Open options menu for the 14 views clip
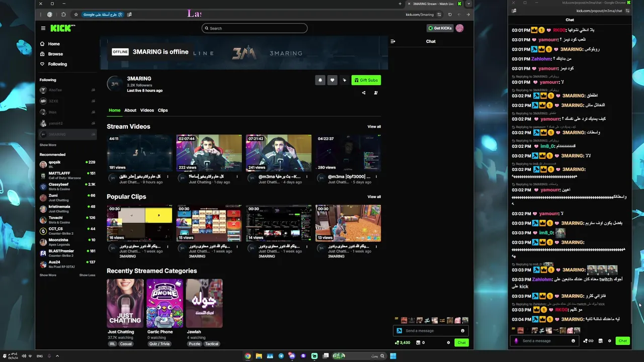This screenshot has height=362, width=644. [x=306, y=246]
